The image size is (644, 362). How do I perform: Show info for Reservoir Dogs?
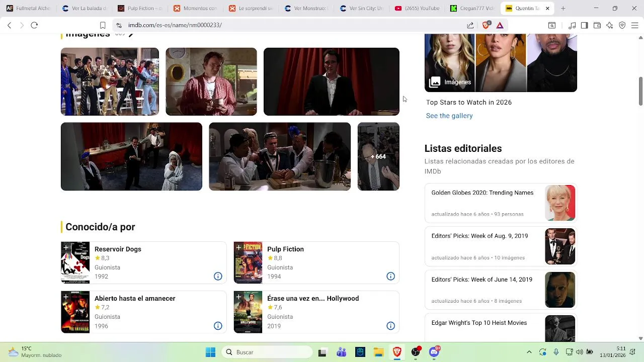click(x=218, y=276)
